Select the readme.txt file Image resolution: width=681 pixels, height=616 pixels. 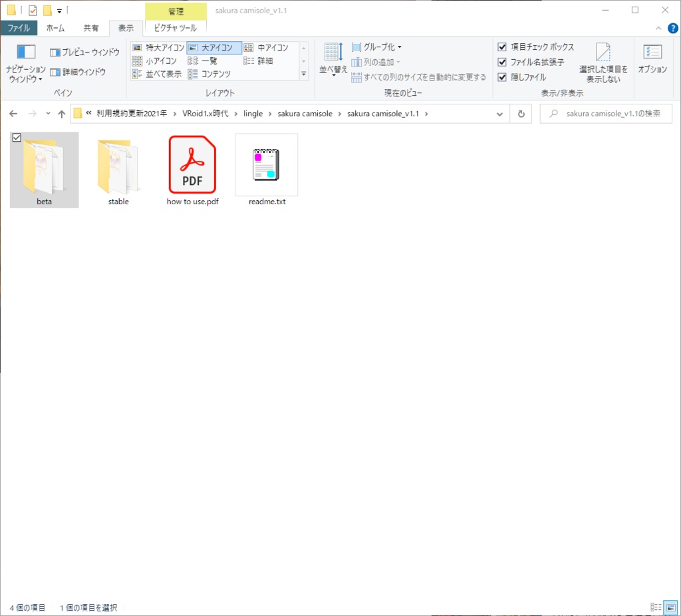tap(267, 170)
